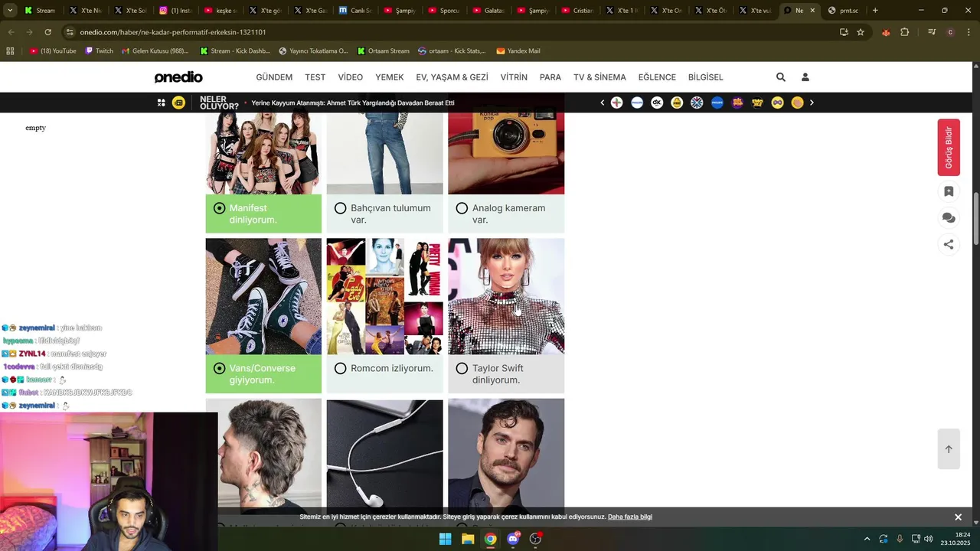Screen dimensions: 980x551
Task: Open the PARA menu
Action: click(x=550, y=77)
